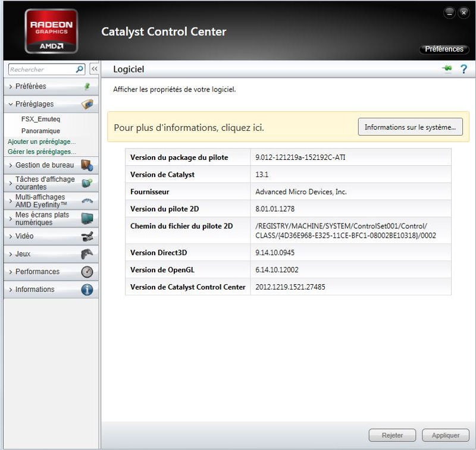The width and height of the screenshot is (476, 450).
Task: Click Ajouter un préréglage link
Action: click(42, 141)
